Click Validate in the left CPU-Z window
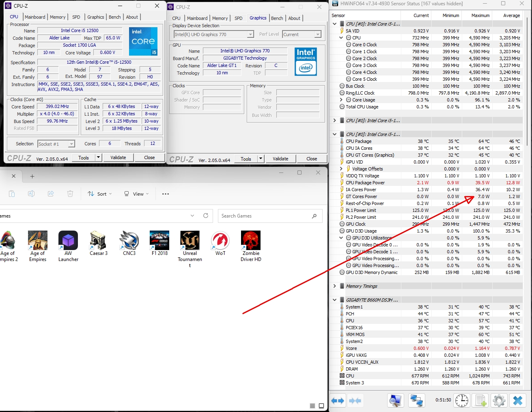This screenshot has width=532, height=412. point(118,157)
